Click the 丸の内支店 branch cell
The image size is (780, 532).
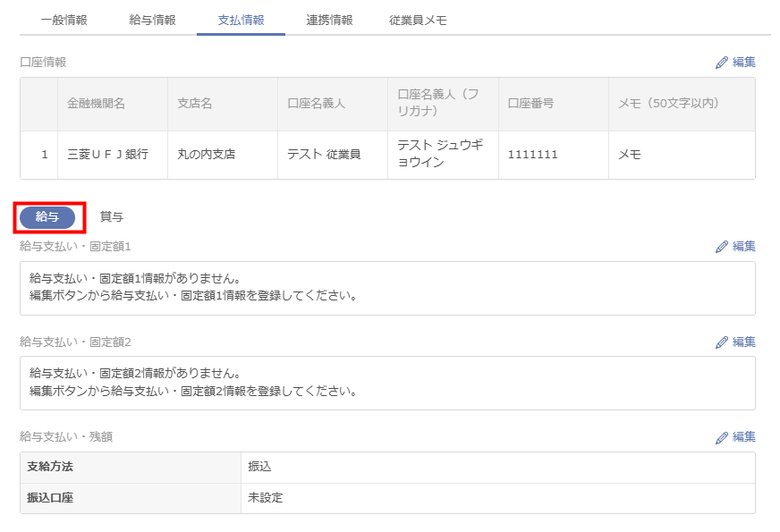[x=207, y=155]
